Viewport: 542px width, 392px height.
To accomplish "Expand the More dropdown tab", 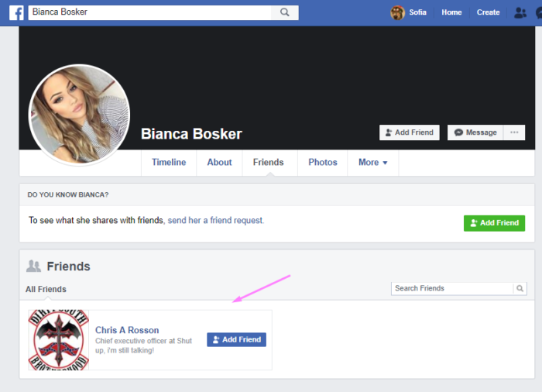I will (x=372, y=162).
